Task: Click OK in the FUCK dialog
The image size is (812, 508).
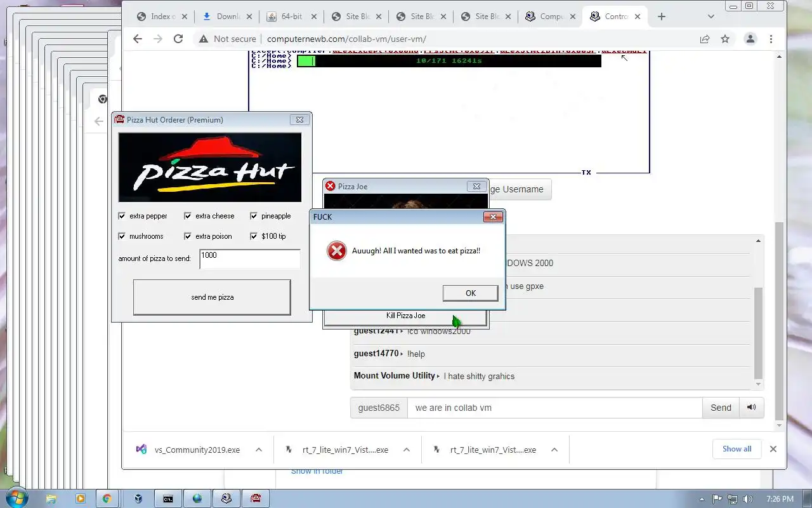Action: tap(470, 293)
